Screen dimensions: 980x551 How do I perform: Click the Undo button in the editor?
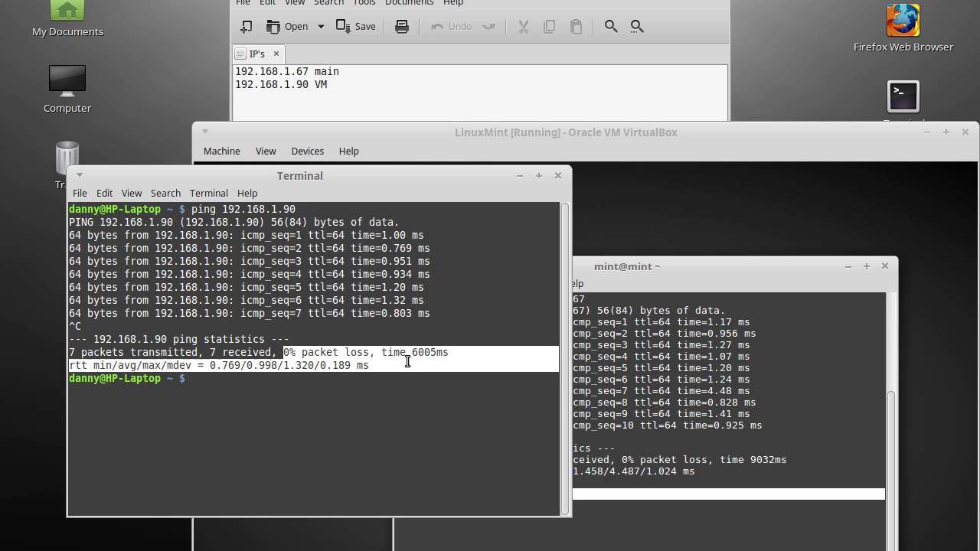(452, 26)
